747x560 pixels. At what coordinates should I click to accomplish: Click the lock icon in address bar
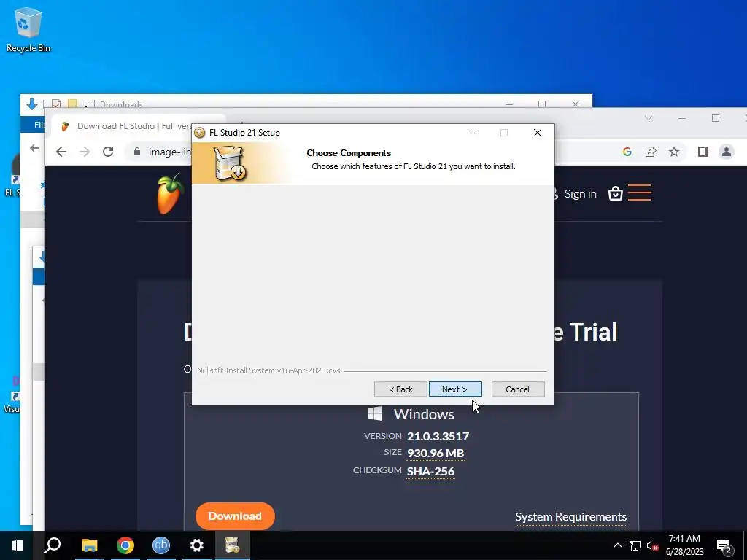point(137,152)
